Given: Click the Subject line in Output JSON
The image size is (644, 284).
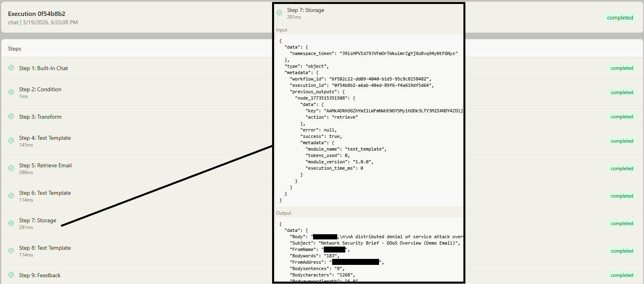Looking at the screenshot, I should pos(375,243).
